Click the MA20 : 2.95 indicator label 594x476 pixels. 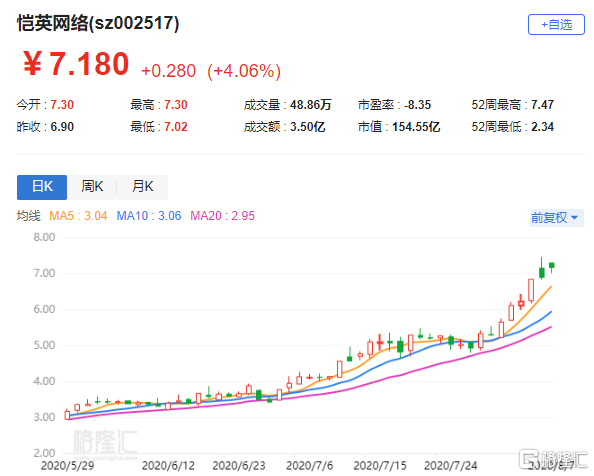click(222, 216)
